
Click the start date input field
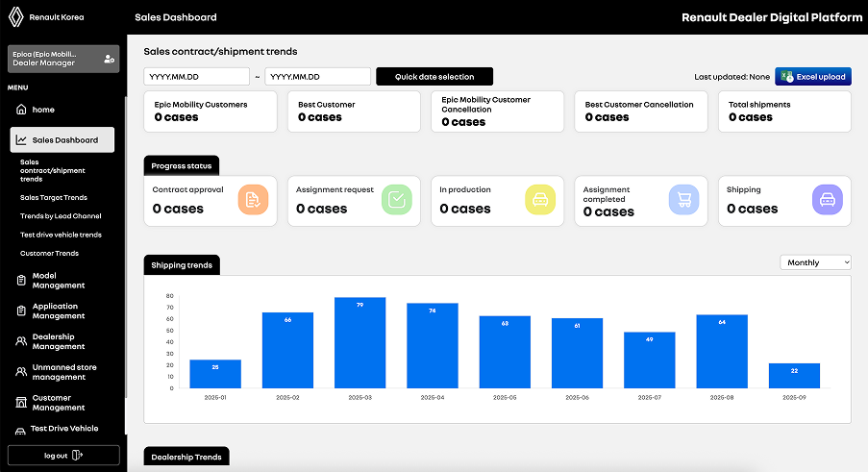click(197, 77)
